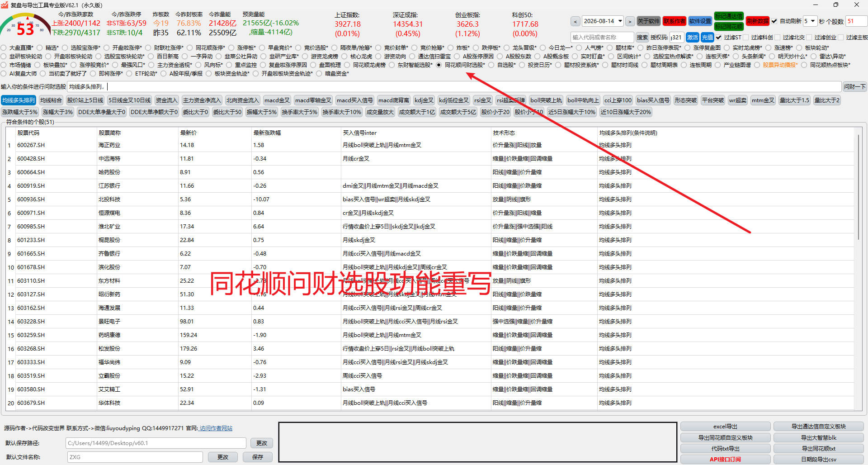Click the 授权码 input field
The height and width of the screenshot is (465, 868).
click(676, 38)
